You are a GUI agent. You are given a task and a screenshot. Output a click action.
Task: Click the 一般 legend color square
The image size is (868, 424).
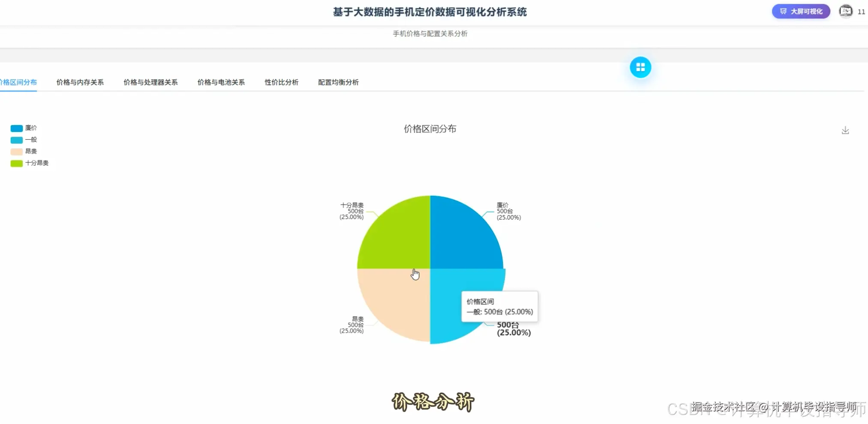tap(16, 139)
